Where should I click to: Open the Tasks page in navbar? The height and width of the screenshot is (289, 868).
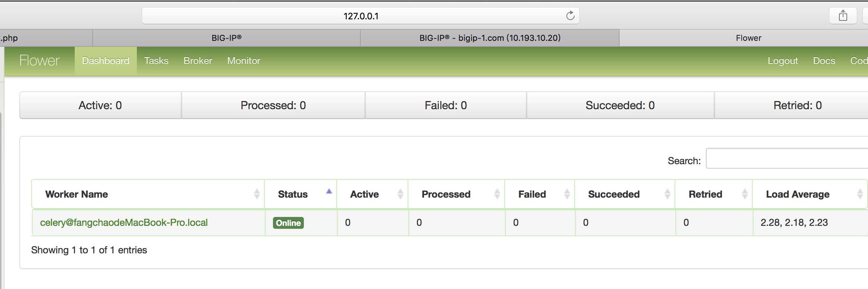tap(156, 61)
